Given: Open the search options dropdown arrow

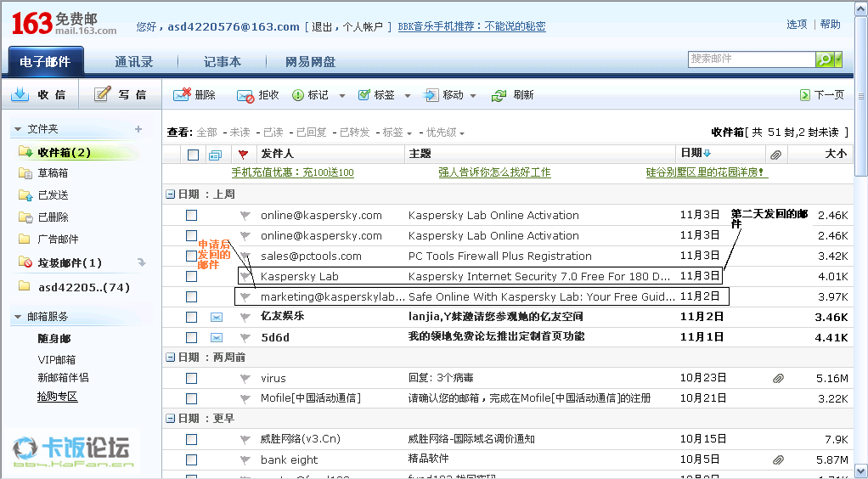Looking at the screenshot, I should click(x=838, y=59).
